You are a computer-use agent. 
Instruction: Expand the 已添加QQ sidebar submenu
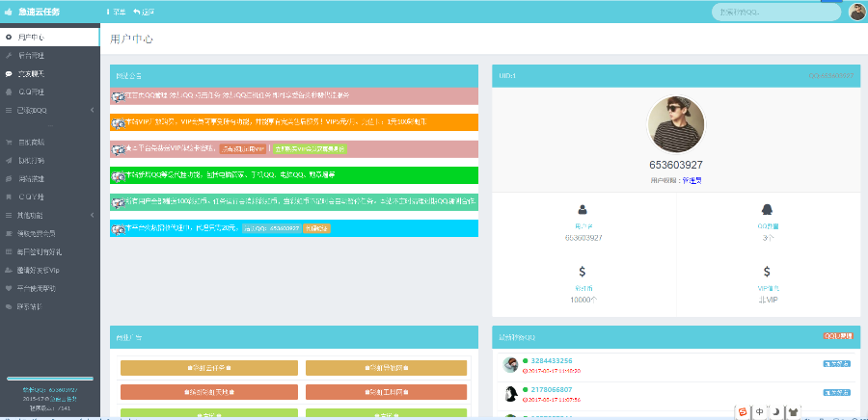(x=92, y=110)
